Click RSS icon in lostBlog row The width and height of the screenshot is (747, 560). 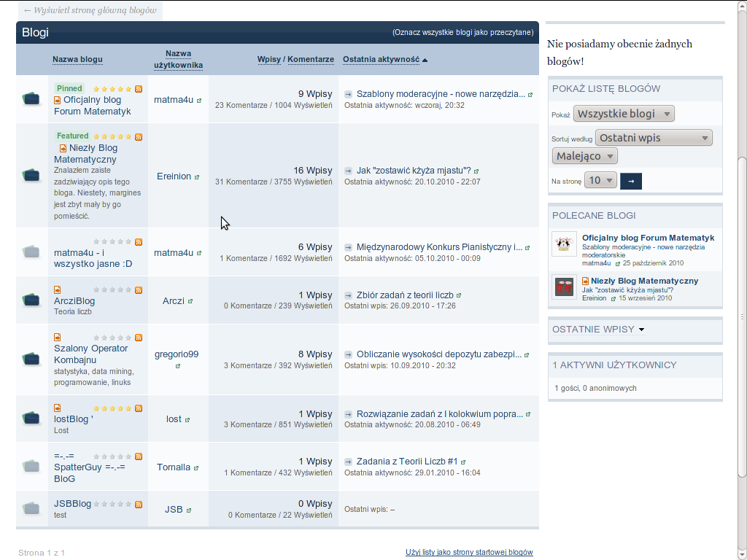click(139, 408)
